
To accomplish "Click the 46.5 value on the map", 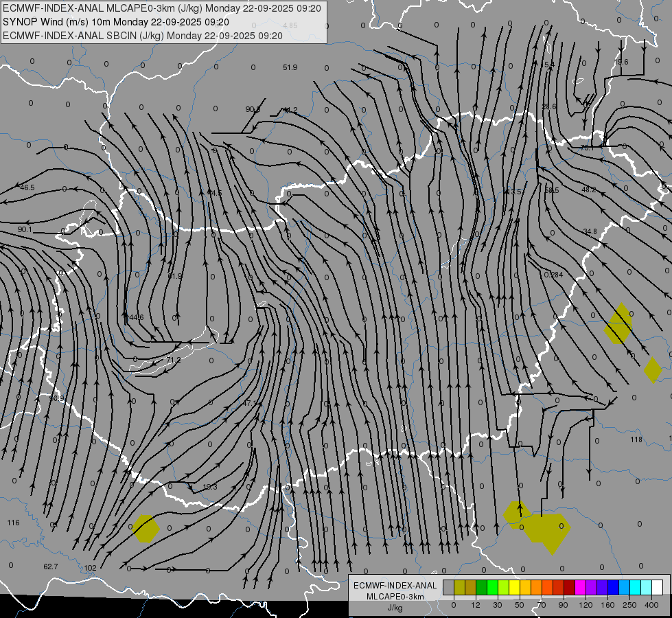I will [27, 187].
